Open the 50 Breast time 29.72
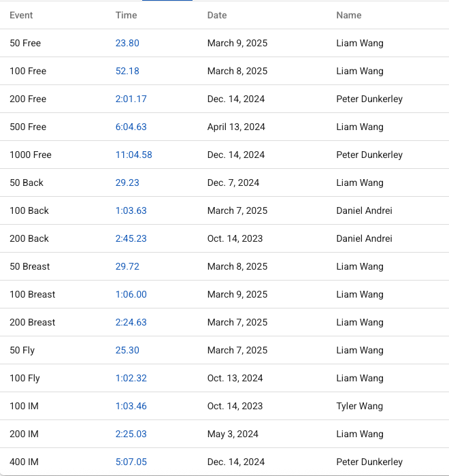 pos(127,266)
